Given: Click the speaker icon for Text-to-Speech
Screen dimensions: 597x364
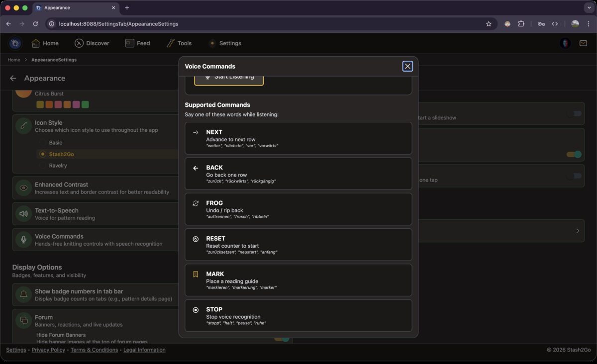Looking at the screenshot, I should point(23,213).
